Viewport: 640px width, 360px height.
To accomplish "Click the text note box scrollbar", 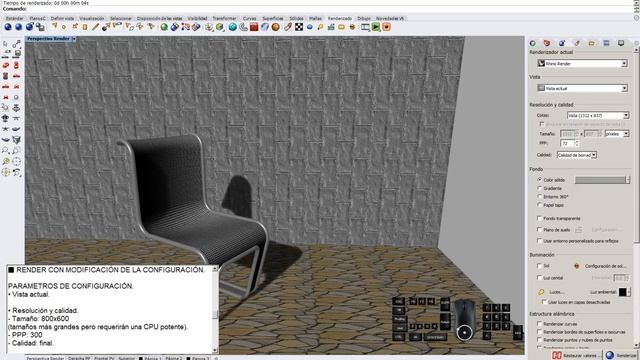I will pos(215,309).
